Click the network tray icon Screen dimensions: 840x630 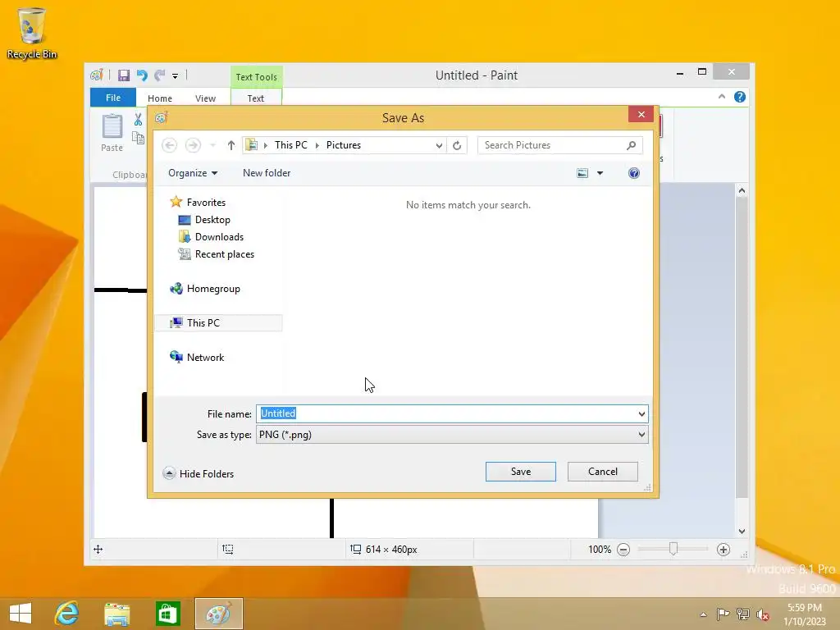coord(743,614)
